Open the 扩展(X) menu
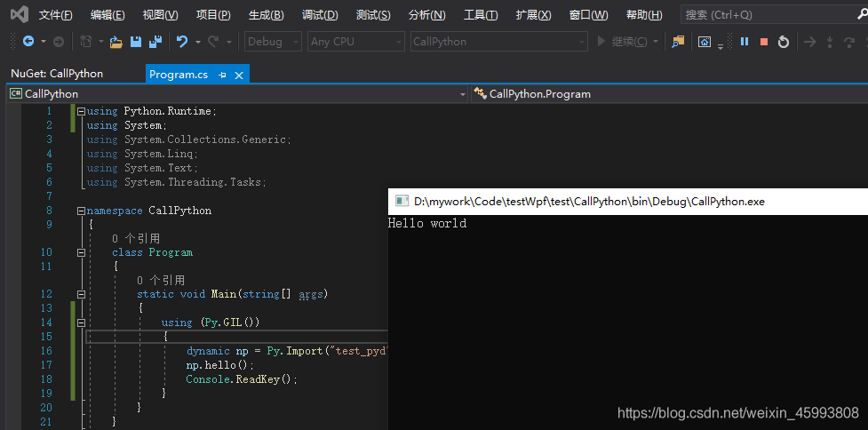Image resolution: width=868 pixels, height=430 pixels. point(534,15)
